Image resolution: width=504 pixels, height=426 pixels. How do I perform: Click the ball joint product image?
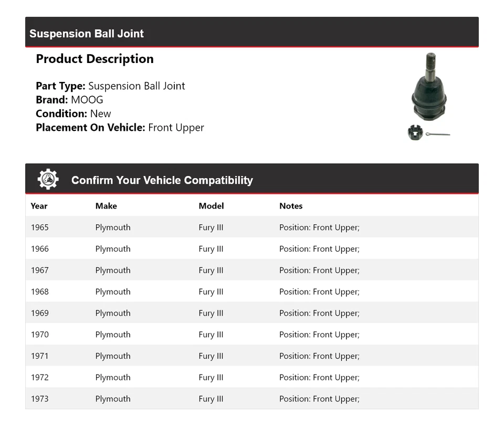[429, 87]
